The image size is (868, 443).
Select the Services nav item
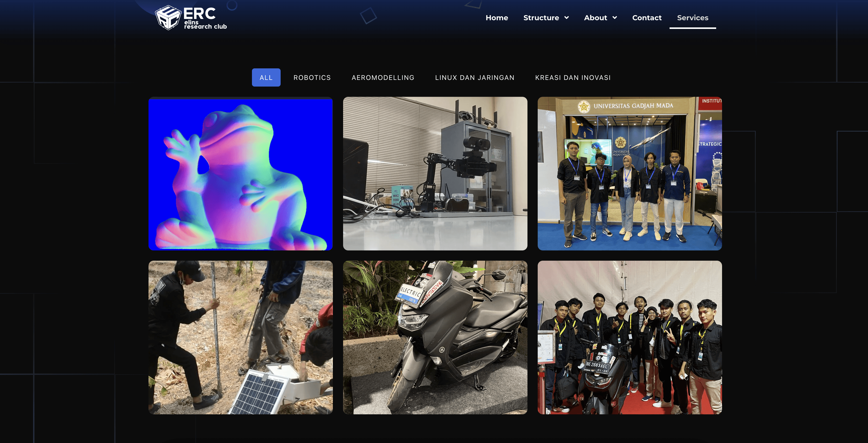(692, 17)
